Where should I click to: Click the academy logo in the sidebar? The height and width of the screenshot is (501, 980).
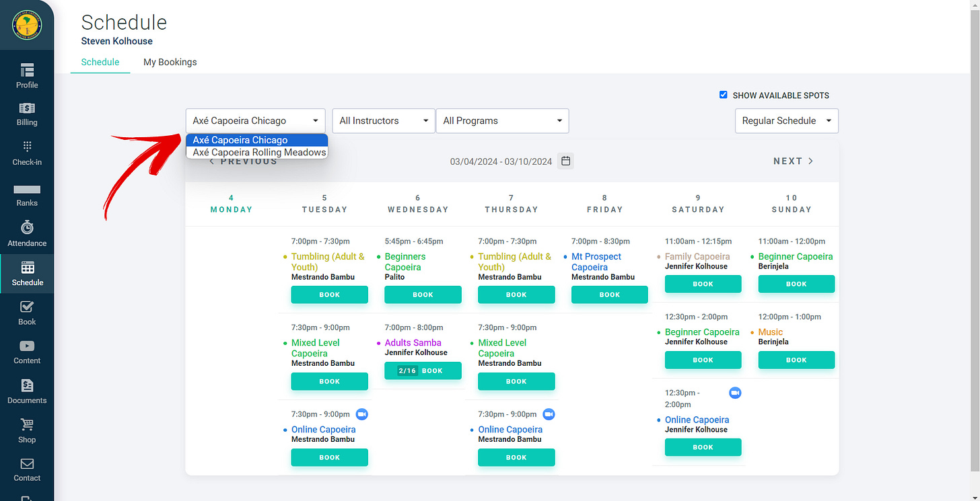[x=27, y=25]
